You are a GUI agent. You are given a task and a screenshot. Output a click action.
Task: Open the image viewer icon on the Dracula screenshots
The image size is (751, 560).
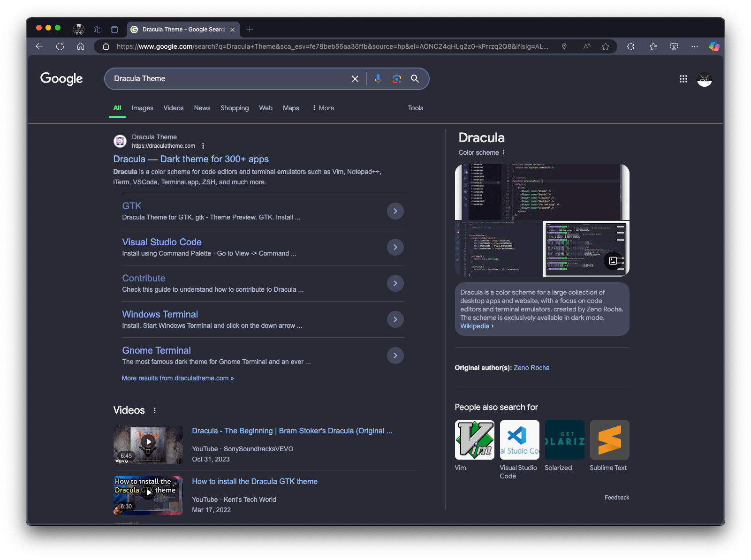point(613,261)
